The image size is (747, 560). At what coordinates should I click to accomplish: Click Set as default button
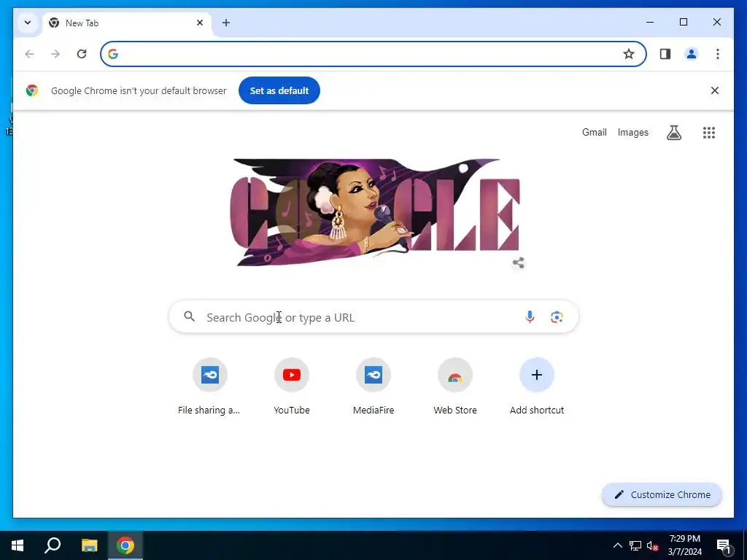tap(279, 90)
